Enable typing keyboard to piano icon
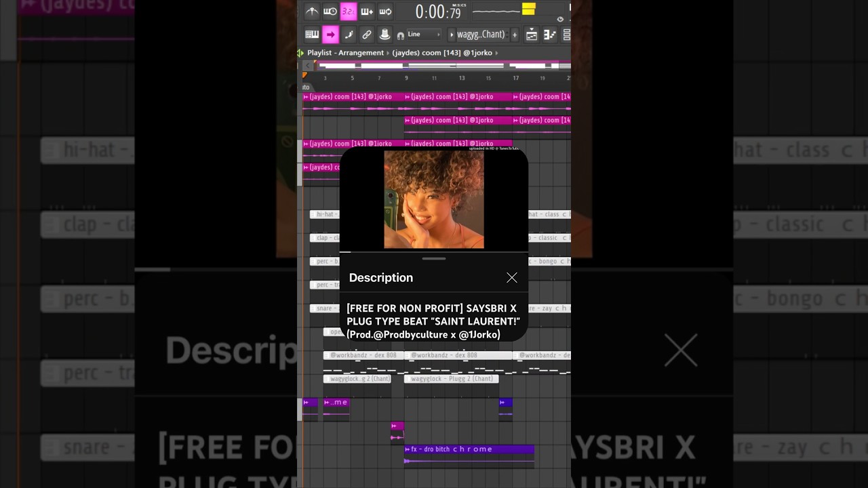The width and height of the screenshot is (868, 488). (312, 34)
